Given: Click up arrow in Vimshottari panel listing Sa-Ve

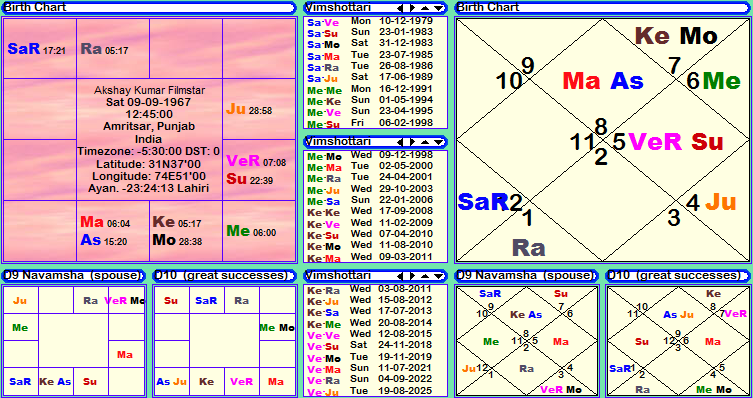Looking at the screenshot, I should [x=425, y=8].
